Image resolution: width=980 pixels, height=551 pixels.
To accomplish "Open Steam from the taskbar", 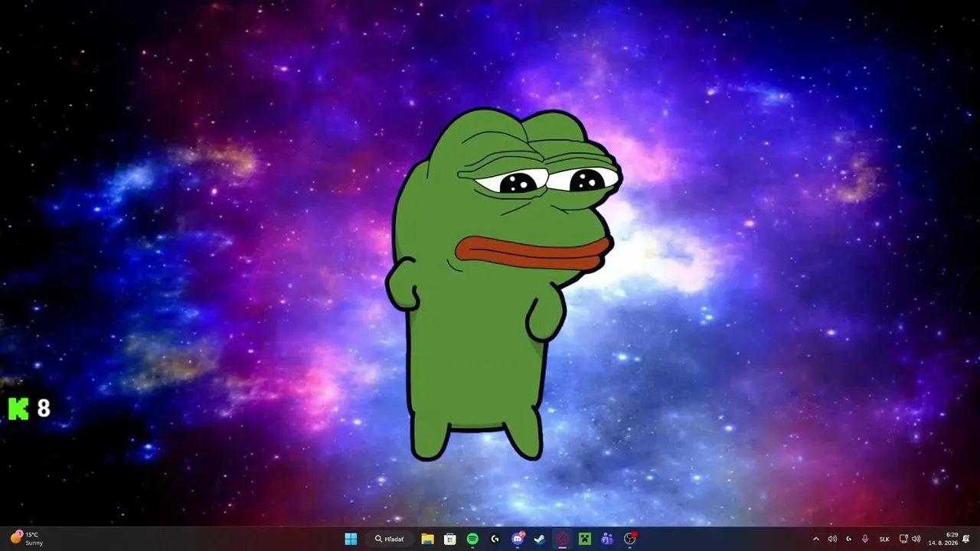I will (x=540, y=539).
